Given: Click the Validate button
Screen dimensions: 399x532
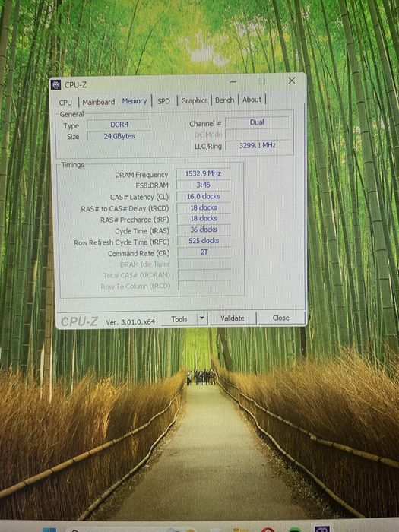Looking at the screenshot, I should click(x=233, y=318).
